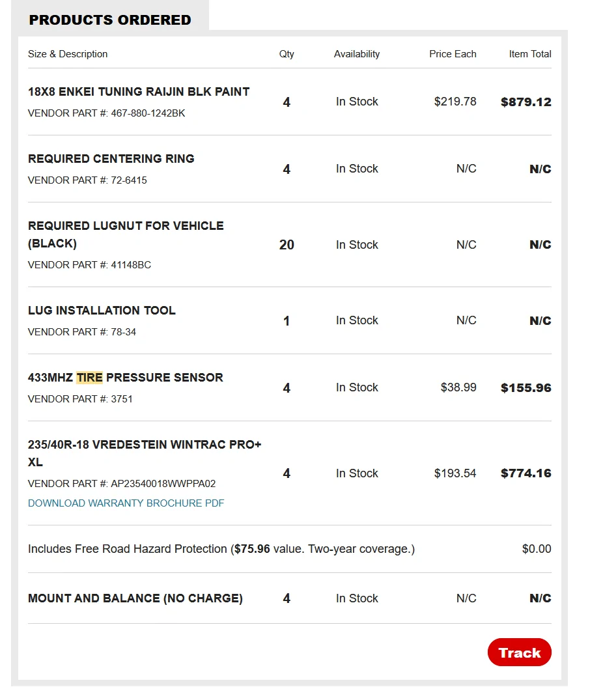Viewport: 590px width, 700px height.
Task: Click the Price Each column header
Action: tap(453, 54)
